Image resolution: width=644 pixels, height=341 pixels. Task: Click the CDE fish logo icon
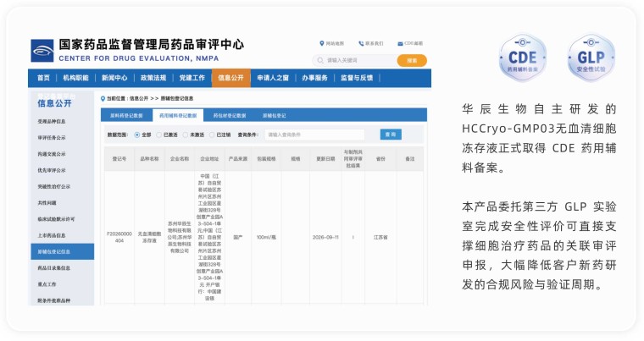click(x=42, y=51)
